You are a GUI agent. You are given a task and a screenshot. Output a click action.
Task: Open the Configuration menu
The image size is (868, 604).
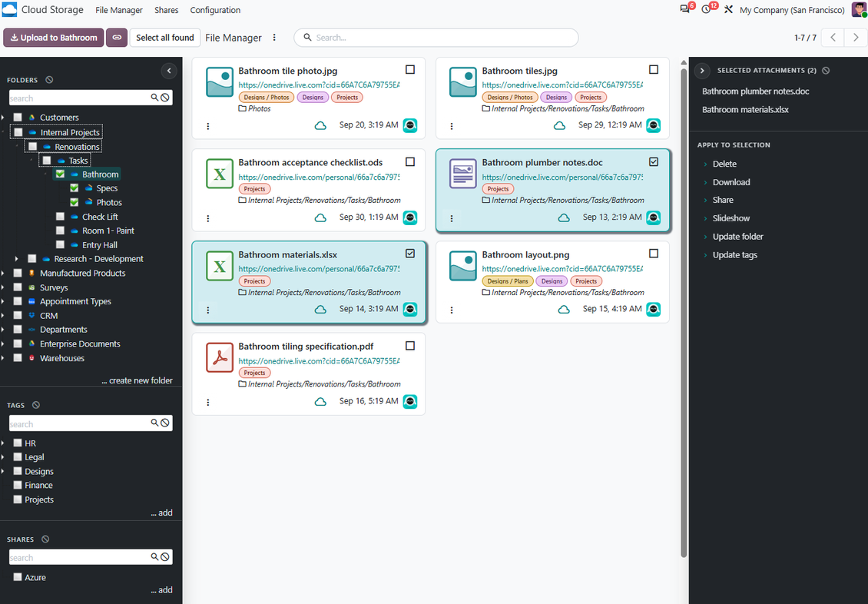(x=215, y=10)
